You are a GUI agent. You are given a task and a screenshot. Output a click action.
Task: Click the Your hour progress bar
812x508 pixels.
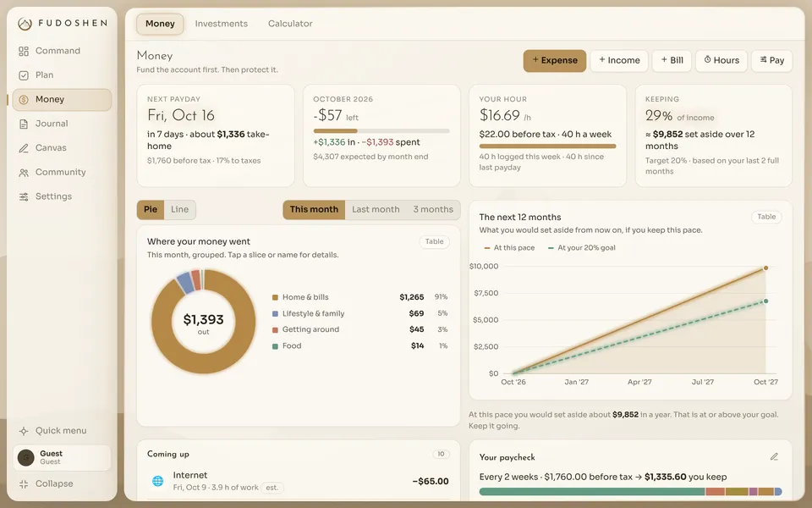pyautogui.click(x=547, y=146)
